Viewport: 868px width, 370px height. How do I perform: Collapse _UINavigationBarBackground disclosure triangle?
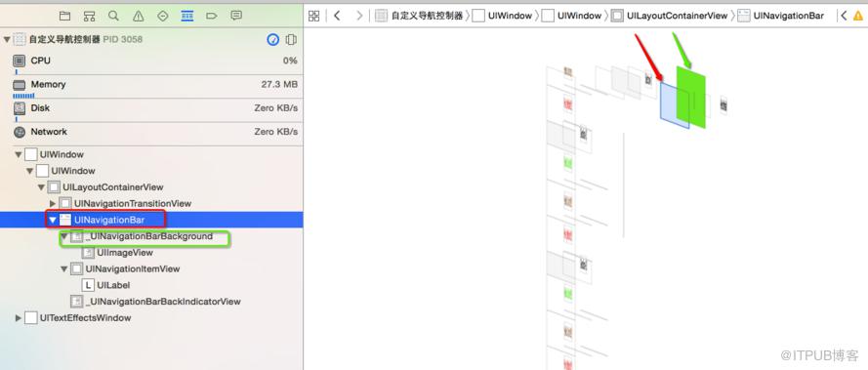[64, 236]
